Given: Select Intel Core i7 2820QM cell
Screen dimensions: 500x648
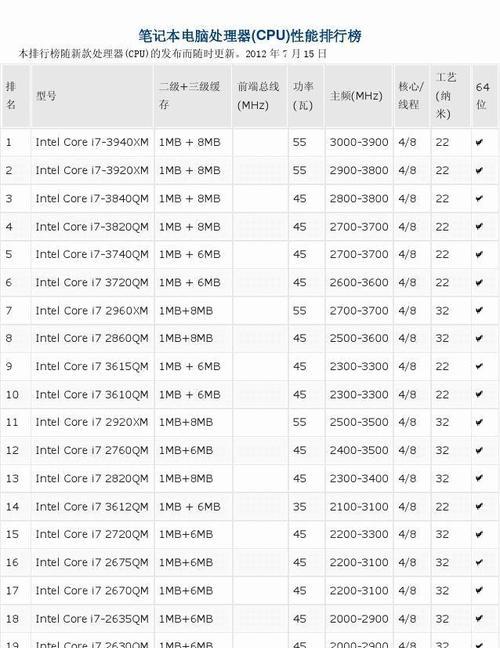Looking at the screenshot, I should 92,479.
